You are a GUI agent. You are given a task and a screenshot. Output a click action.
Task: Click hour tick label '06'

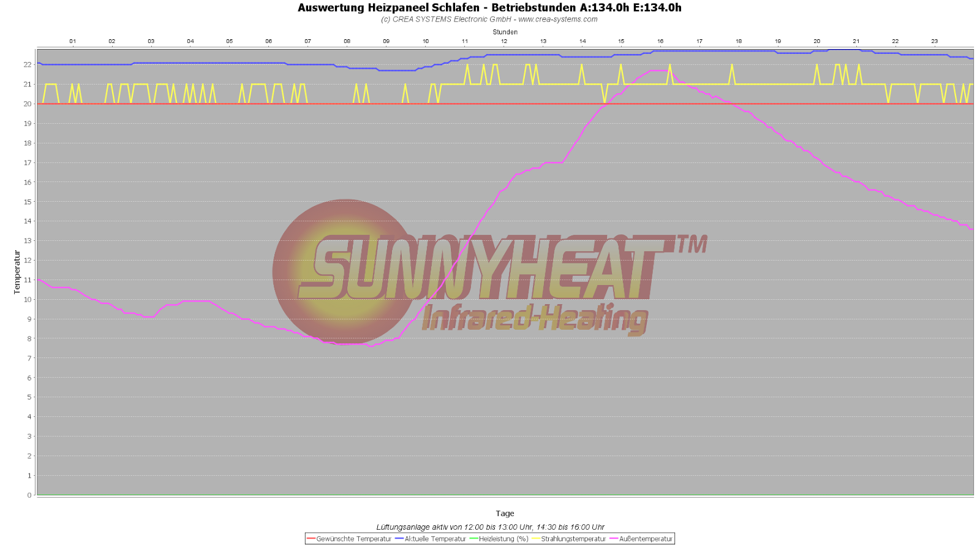tap(269, 41)
